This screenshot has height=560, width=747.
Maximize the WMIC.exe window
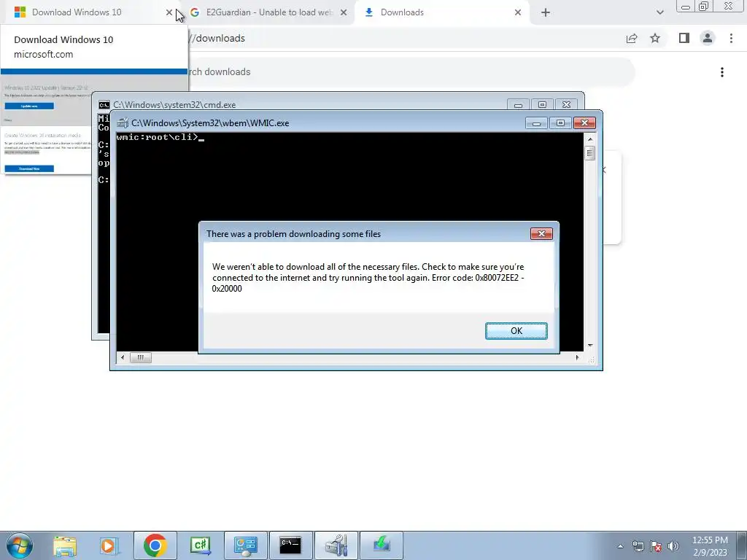point(560,122)
